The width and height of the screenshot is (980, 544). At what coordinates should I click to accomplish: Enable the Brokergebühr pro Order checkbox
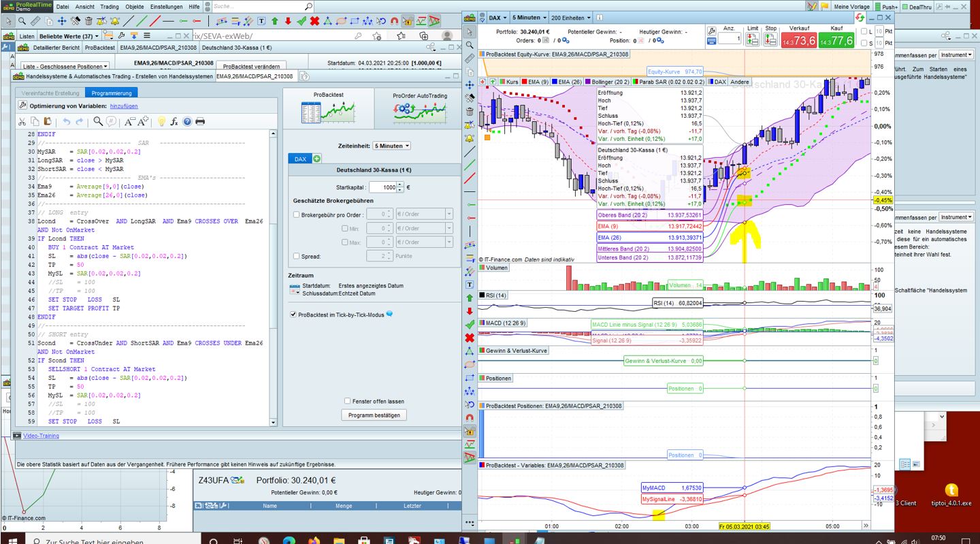click(296, 214)
